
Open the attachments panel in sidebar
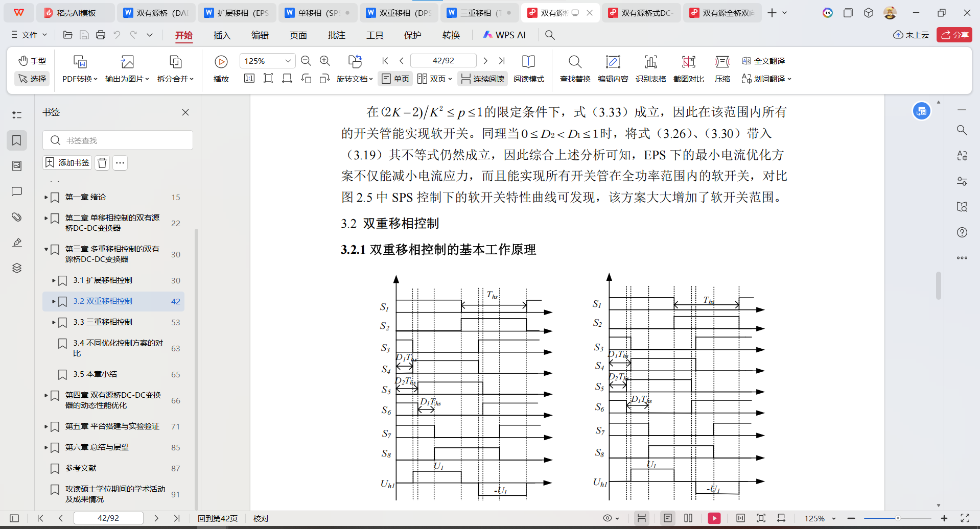coord(17,217)
